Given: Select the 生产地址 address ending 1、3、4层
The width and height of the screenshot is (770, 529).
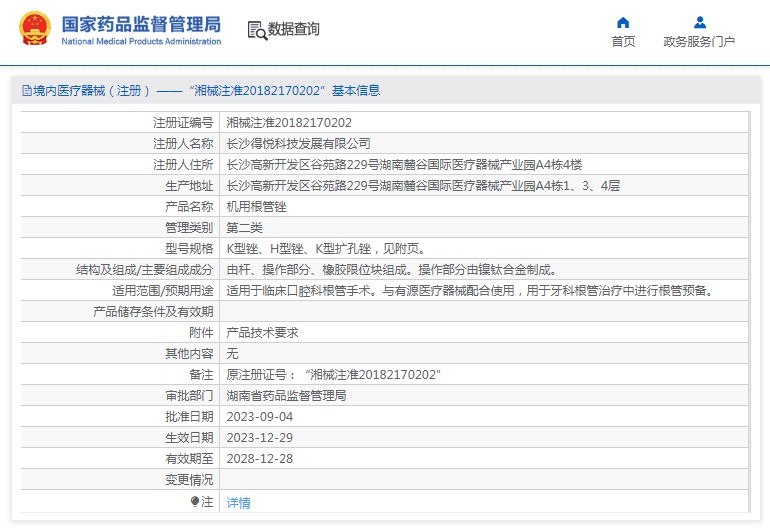Looking at the screenshot, I should 423,186.
